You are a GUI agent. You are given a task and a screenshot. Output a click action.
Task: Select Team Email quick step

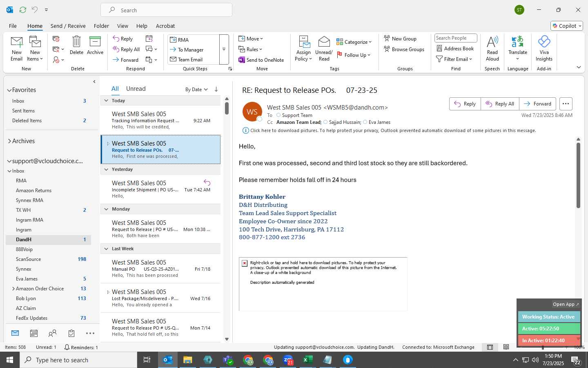point(190,60)
